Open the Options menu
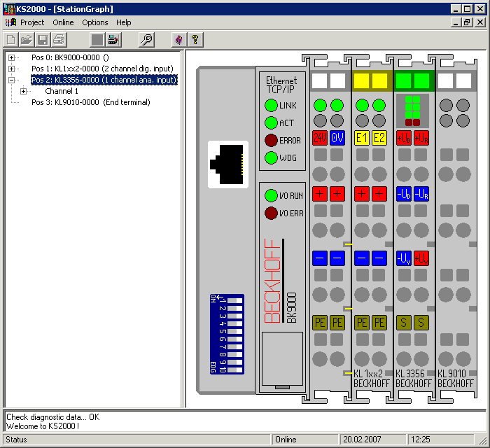This screenshot has height=448, width=490. (x=95, y=22)
